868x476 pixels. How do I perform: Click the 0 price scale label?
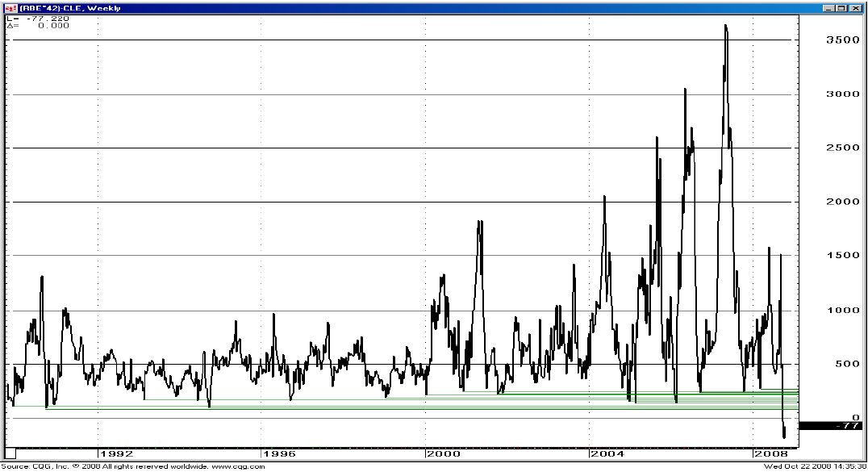[x=857, y=418]
